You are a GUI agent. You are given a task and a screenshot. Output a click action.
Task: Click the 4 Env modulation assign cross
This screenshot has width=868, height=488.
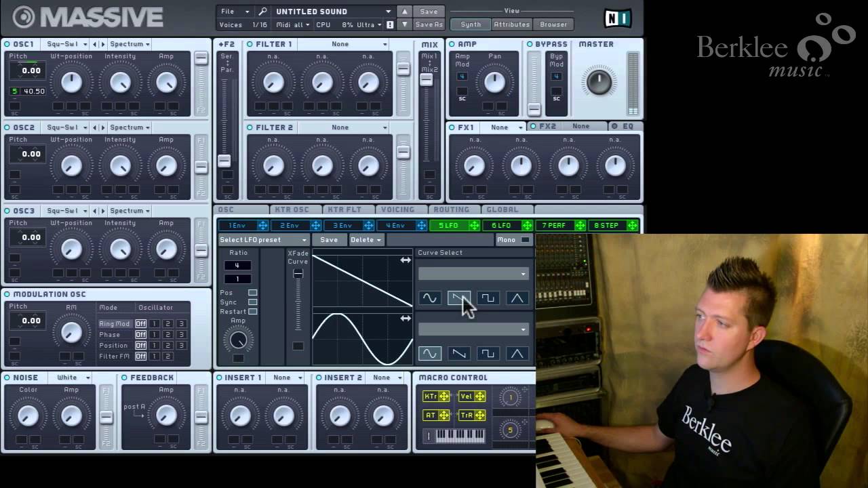[421, 226]
